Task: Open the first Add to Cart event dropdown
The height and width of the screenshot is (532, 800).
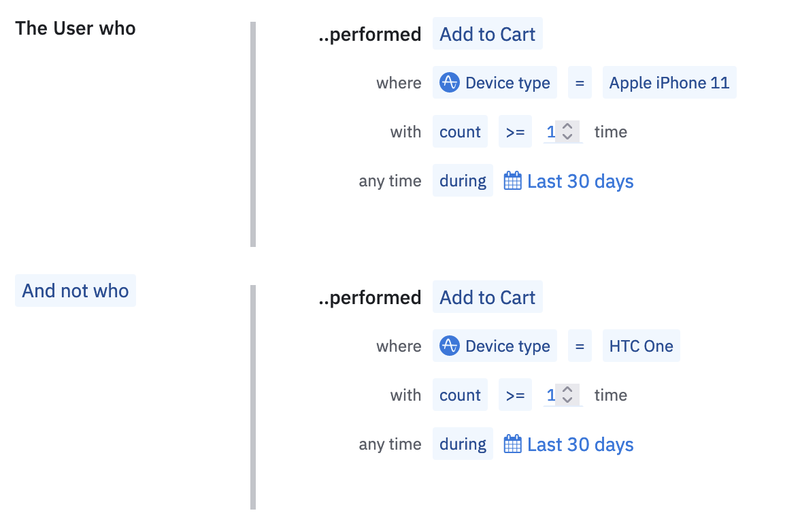Action: point(487,34)
